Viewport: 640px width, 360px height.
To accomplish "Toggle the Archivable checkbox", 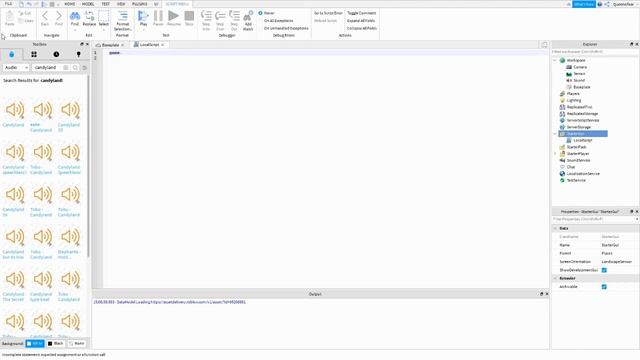I will tap(604, 287).
